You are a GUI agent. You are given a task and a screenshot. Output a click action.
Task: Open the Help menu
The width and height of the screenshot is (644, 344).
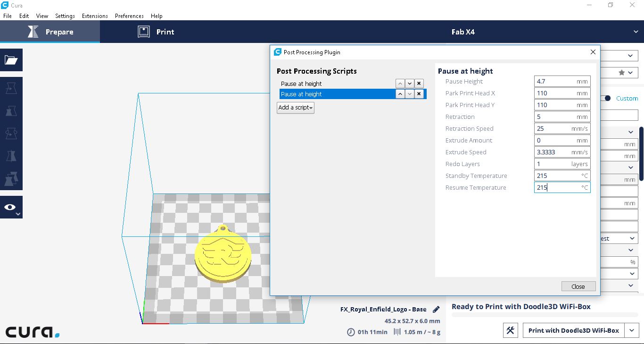(157, 16)
